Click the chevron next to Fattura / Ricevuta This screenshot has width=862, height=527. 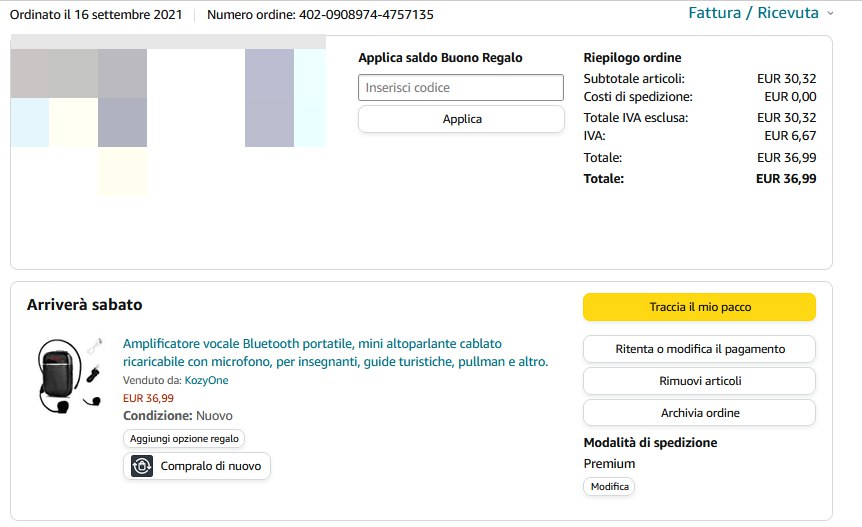[830, 14]
